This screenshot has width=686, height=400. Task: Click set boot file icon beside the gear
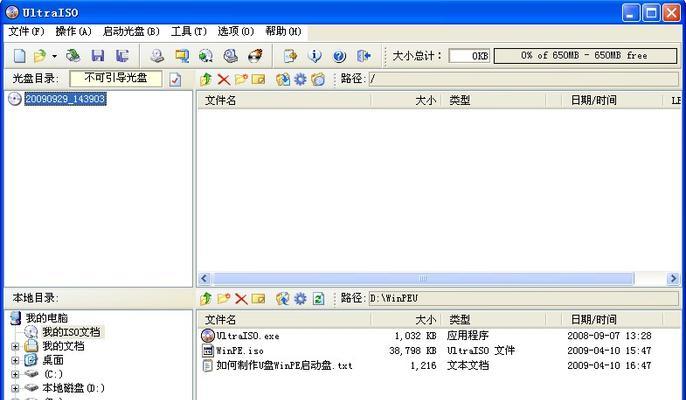(318, 79)
